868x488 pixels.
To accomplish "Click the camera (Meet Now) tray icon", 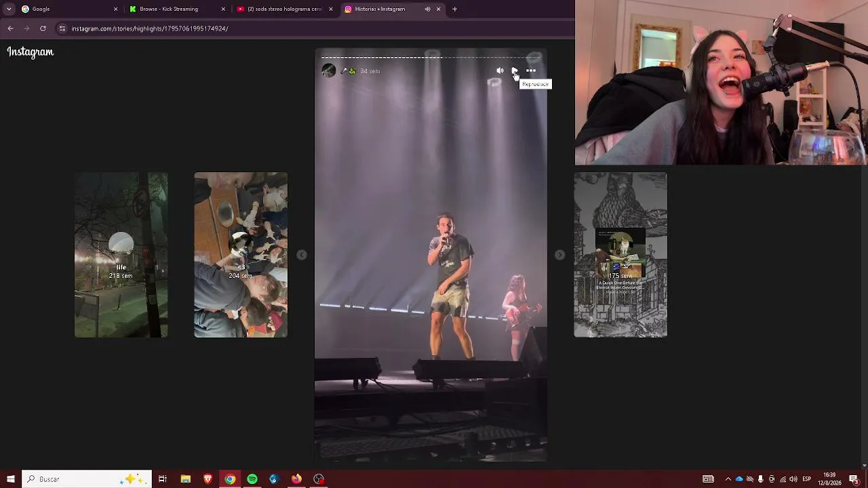I will [771, 479].
